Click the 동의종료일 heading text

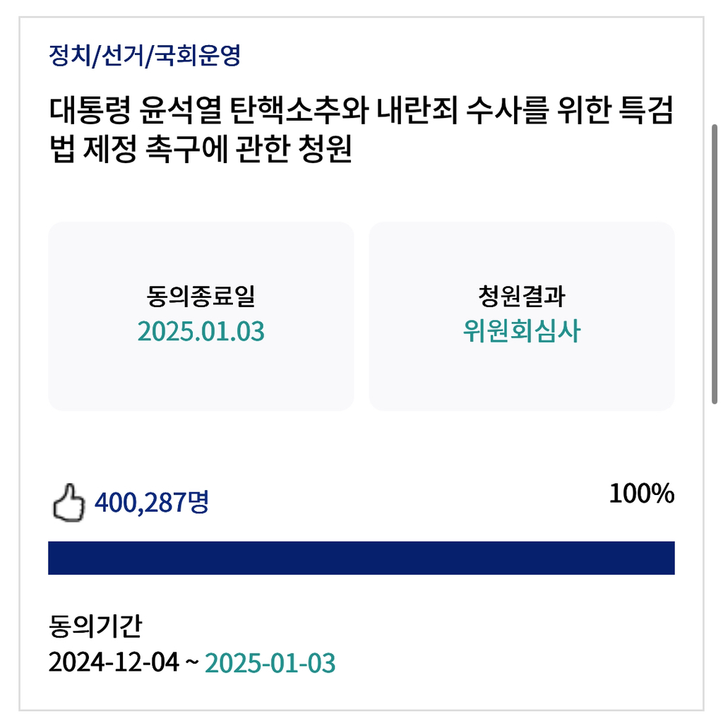click(x=201, y=296)
